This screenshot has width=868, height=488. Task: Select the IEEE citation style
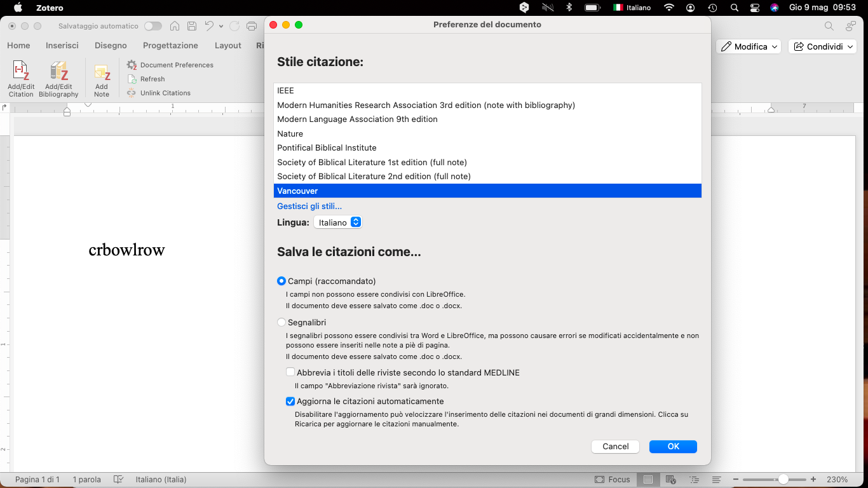tap(487, 91)
